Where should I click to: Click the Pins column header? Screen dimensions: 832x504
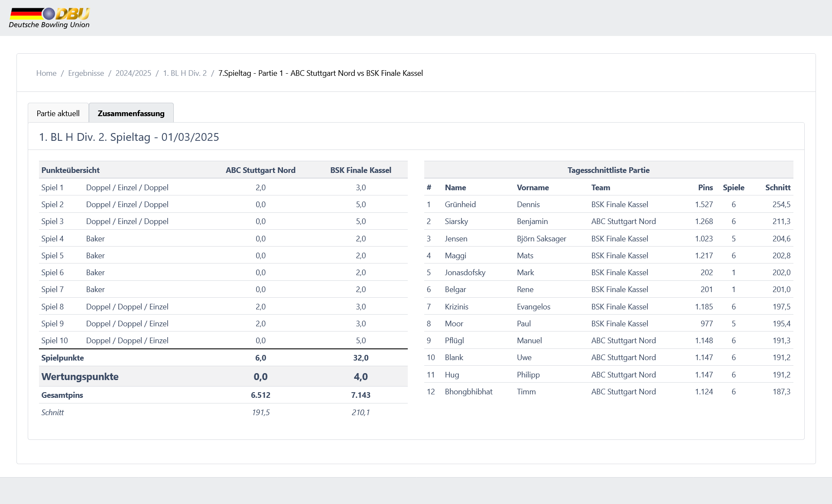coord(705,188)
